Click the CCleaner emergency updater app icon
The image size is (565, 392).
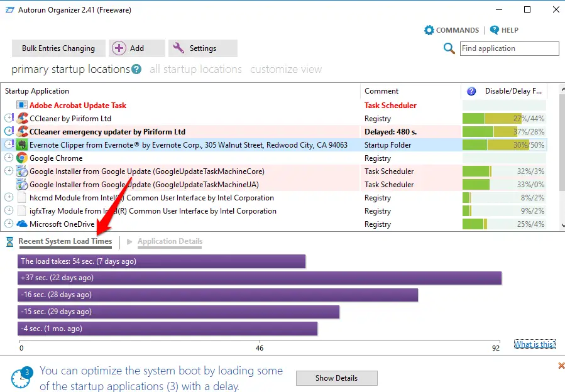click(23, 131)
